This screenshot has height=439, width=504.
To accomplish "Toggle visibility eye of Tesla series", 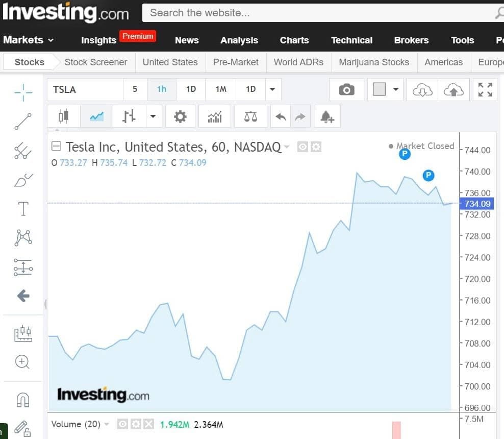I will pos(303,147).
